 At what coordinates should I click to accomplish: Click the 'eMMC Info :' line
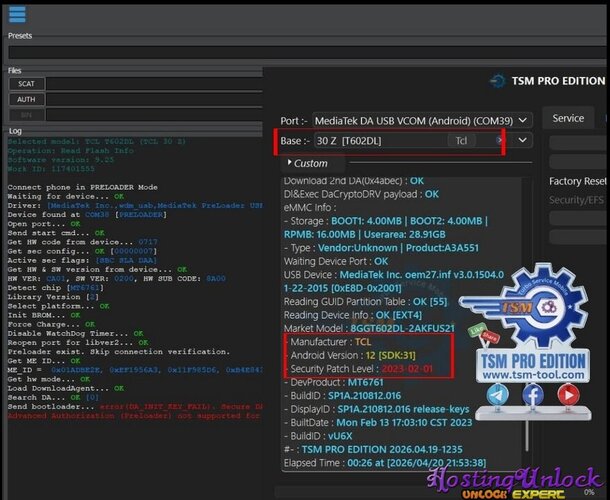point(310,207)
